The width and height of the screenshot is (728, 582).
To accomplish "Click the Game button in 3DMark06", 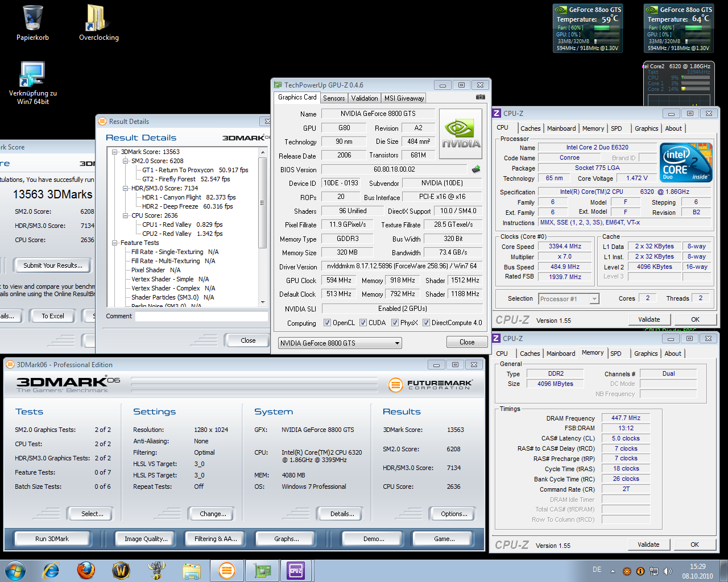I will pyautogui.click(x=444, y=539).
